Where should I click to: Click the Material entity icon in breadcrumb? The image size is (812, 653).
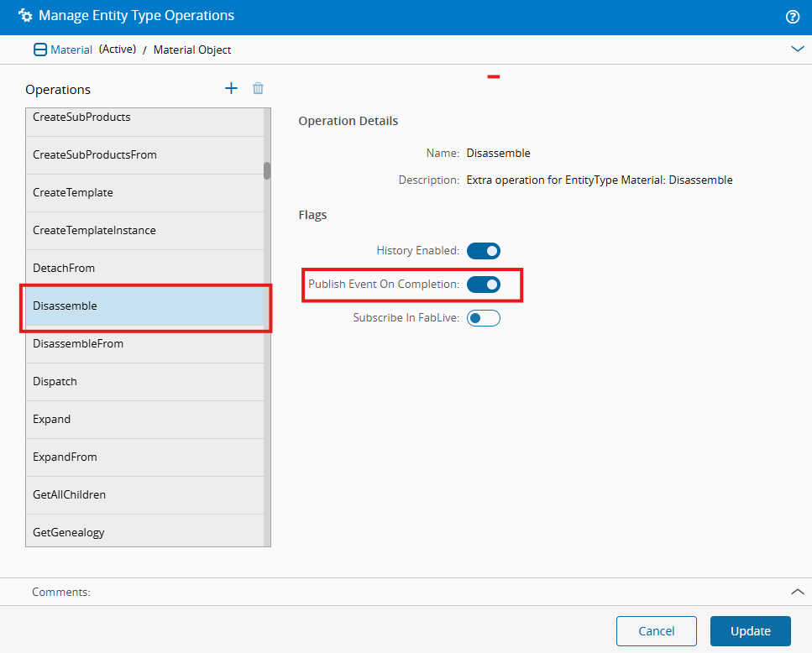tap(40, 50)
